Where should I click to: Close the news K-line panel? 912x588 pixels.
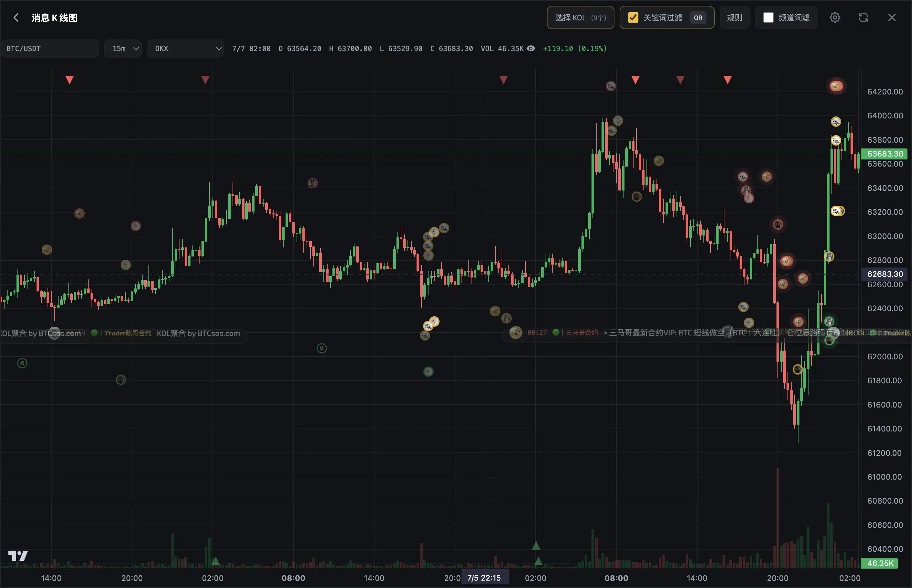[x=892, y=17]
